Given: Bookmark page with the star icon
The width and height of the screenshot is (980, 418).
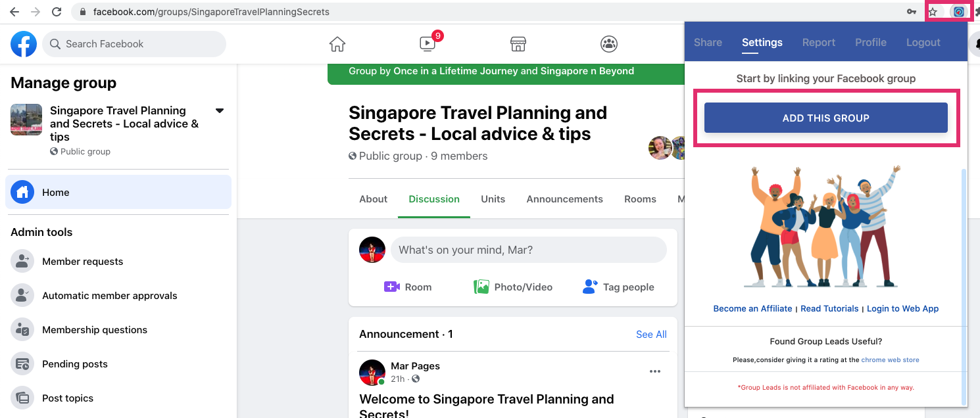Looking at the screenshot, I should tap(932, 12).
